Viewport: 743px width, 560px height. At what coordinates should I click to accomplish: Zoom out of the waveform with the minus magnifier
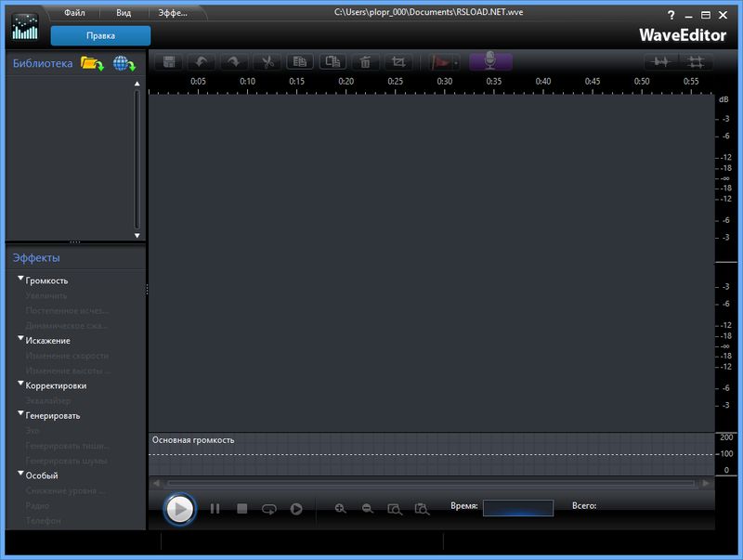click(x=367, y=509)
